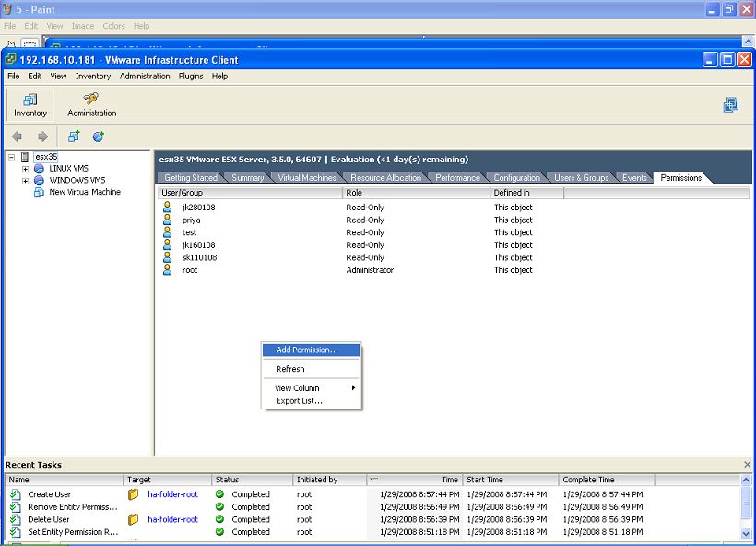Choose Refresh from context menu
756x546 pixels.
click(311, 369)
